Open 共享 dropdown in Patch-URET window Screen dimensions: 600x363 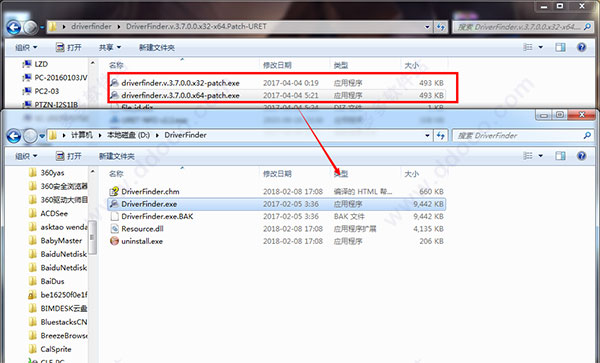click(110, 47)
